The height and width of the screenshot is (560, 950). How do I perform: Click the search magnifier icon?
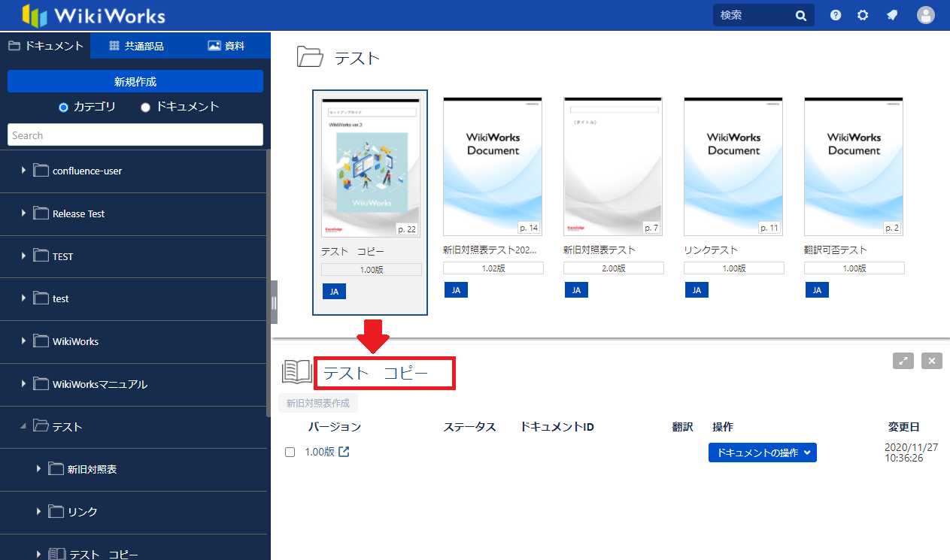pyautogui.click(x=801, y=15)
